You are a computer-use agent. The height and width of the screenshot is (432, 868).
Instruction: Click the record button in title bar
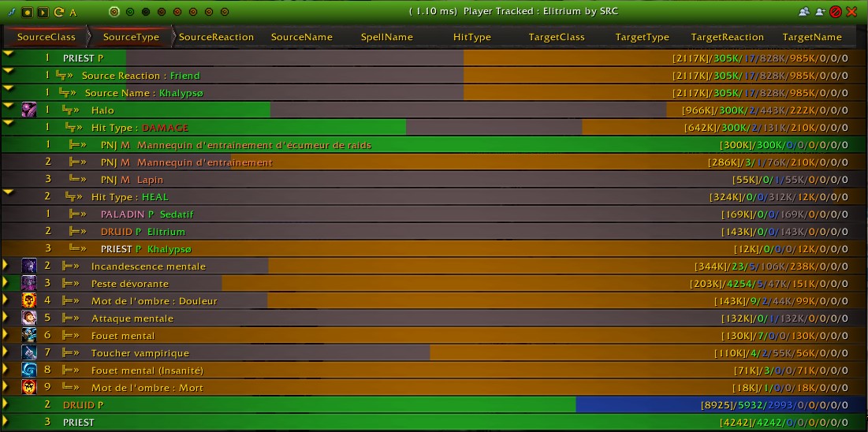(x=27, y=12)
